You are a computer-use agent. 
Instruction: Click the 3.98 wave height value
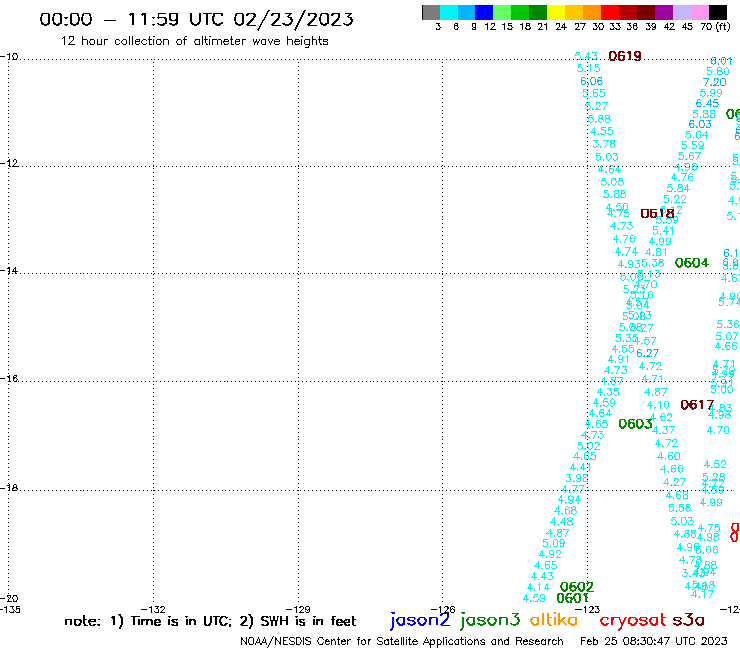(x=577, y=478)
